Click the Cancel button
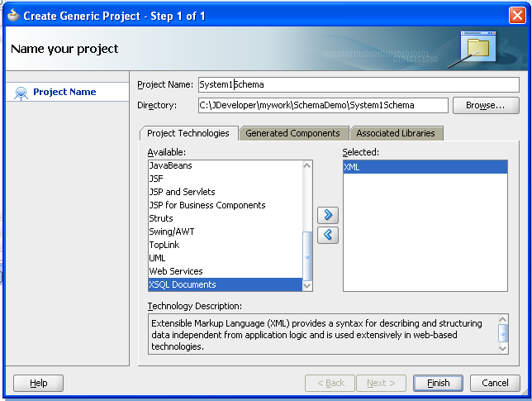Image resolution: width=532 pixels, height=401 pixels. tap(495, 383)
